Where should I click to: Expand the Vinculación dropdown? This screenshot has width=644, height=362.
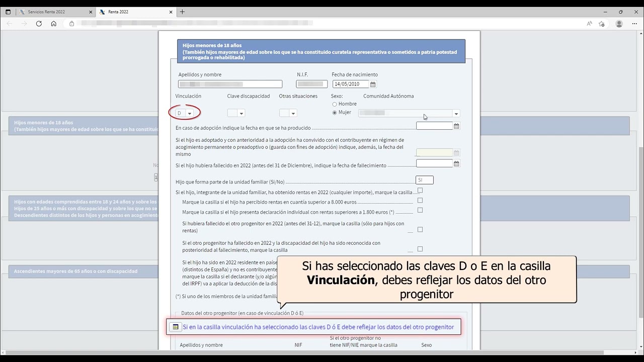189,114
